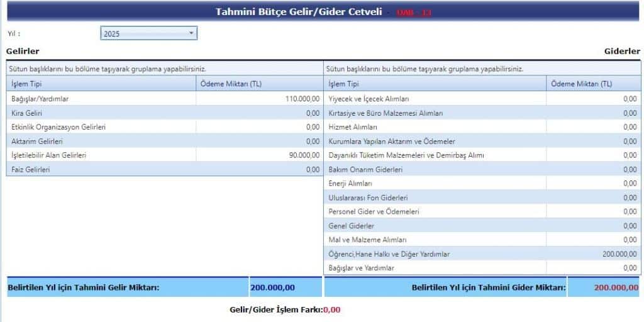Select the Bağışlar/Yardımlar income row
Screen dimensions: 644x322
point(101,99)
